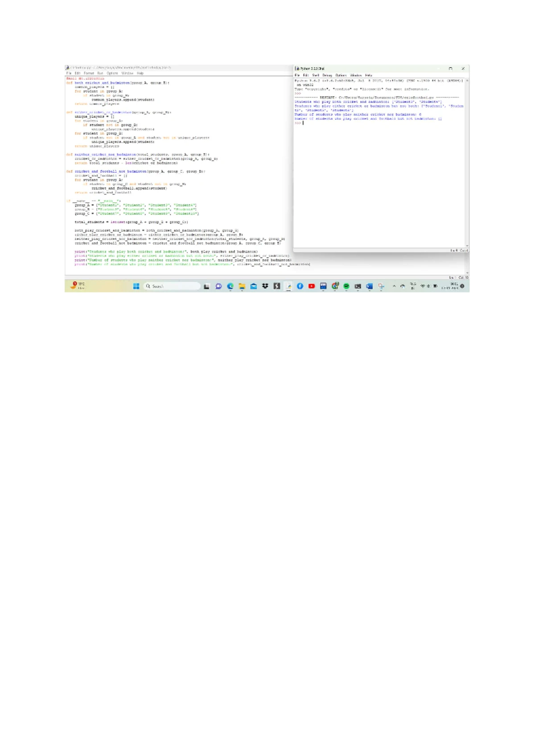Click the last >>> prompt in Python Shell
Viewport: 535px width, 756px height.
click(298, 123)
